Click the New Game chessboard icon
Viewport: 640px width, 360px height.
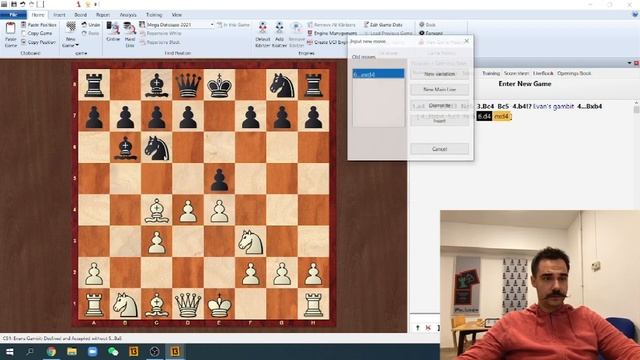[x=71, y=27]
